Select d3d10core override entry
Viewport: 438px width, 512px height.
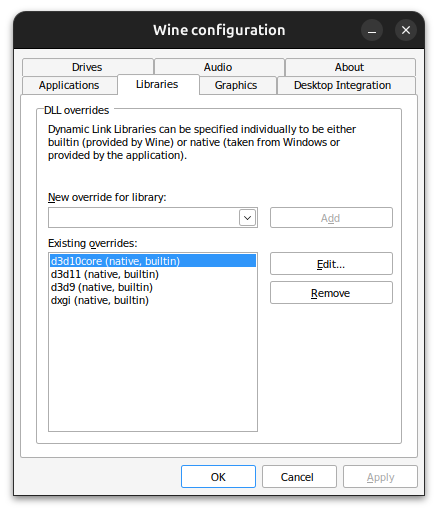tap(153, 261)
